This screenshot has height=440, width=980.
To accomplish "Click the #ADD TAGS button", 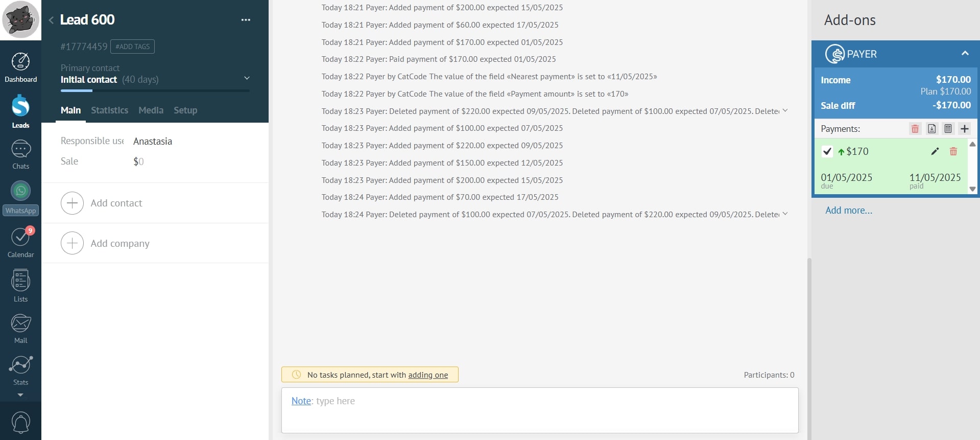I will (132, 47).
